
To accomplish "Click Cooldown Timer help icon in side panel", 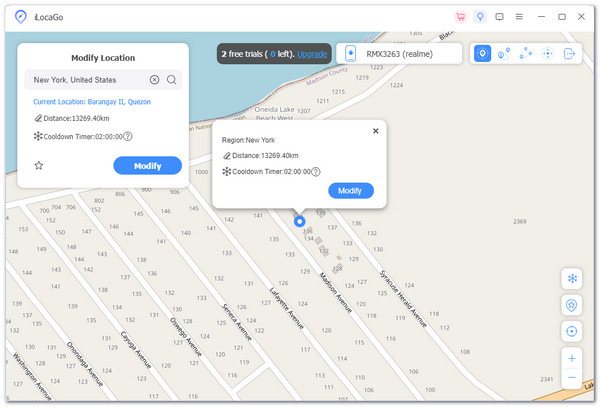I will (128, 136).
